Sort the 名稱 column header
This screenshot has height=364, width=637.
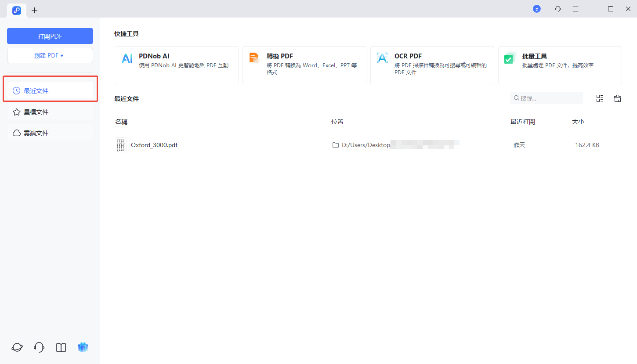coord(121,122)
